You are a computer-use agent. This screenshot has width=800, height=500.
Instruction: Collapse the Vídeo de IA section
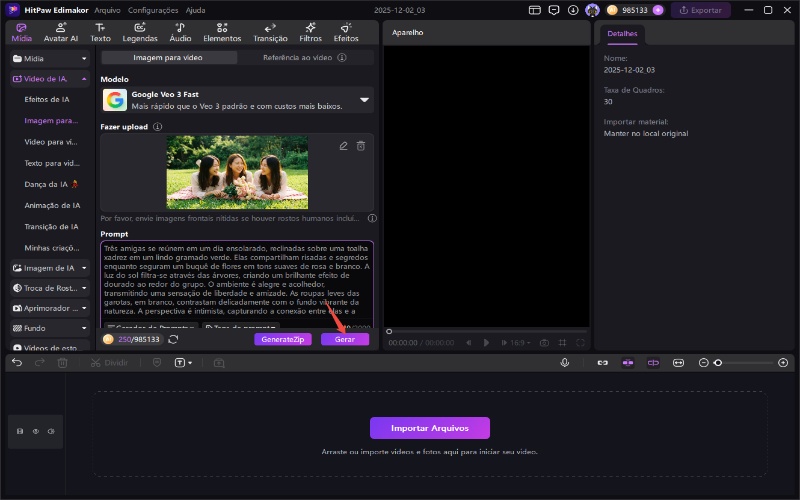pyautogui.click(x=84, y=78)
